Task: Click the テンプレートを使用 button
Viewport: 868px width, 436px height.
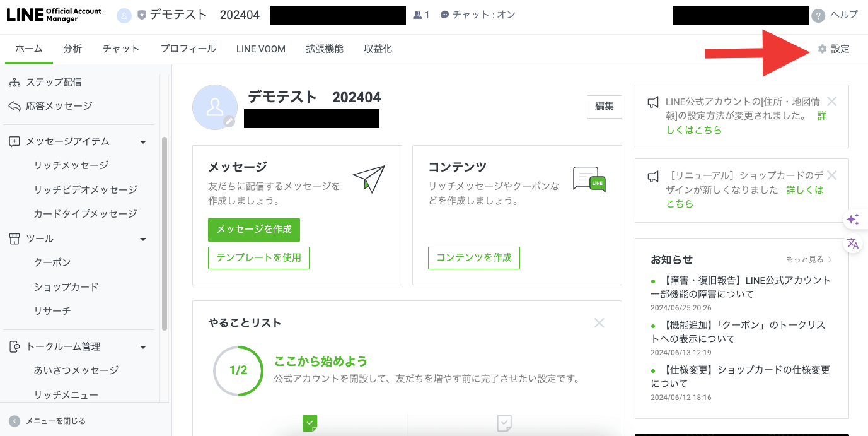Action: [258, 258]
